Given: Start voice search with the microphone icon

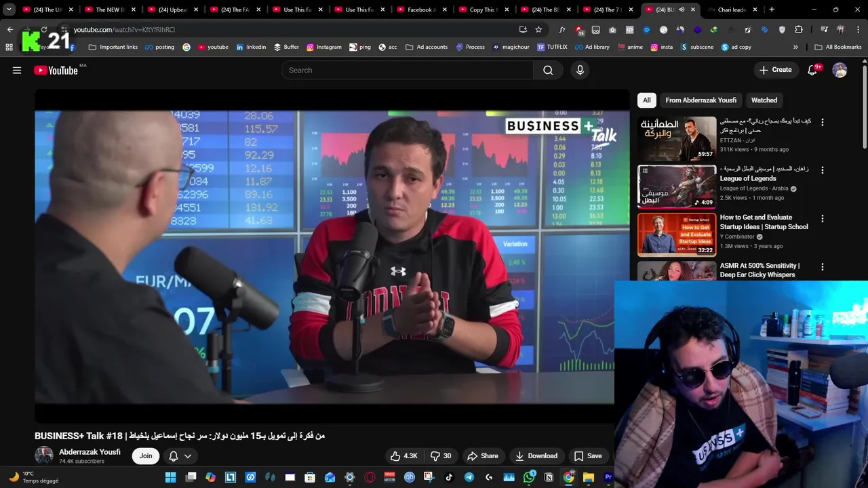Looking at the screenshot, I should 580,70.
